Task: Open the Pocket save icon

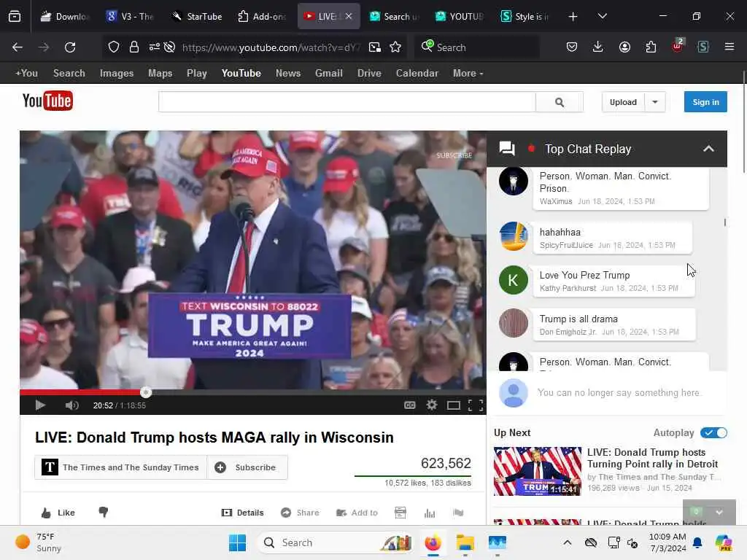Action: point(572,47)
